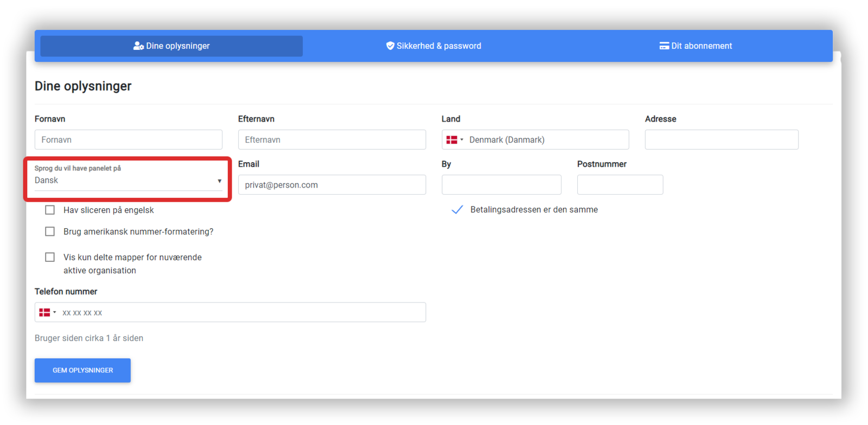Open the Dit abonnement tab
This screenshot has height=425, width=868.
coord(695,46)
